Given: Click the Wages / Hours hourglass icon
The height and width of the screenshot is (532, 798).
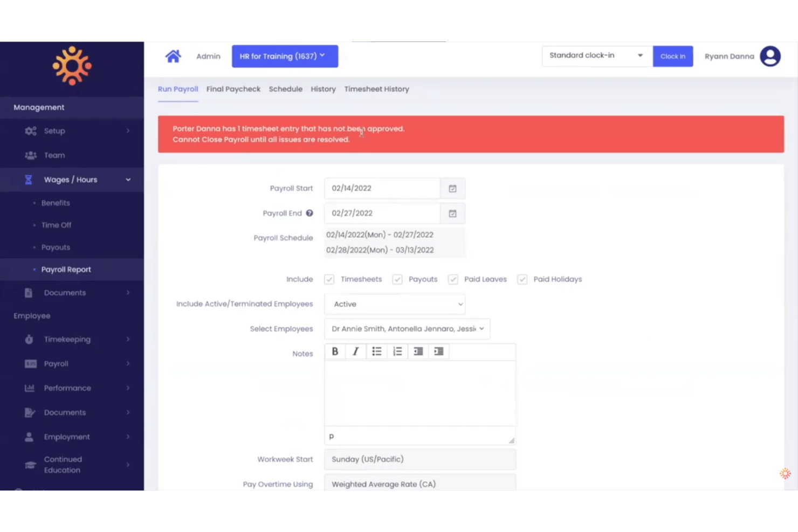Looking at the screenshot, I should (x=29, y=179).
